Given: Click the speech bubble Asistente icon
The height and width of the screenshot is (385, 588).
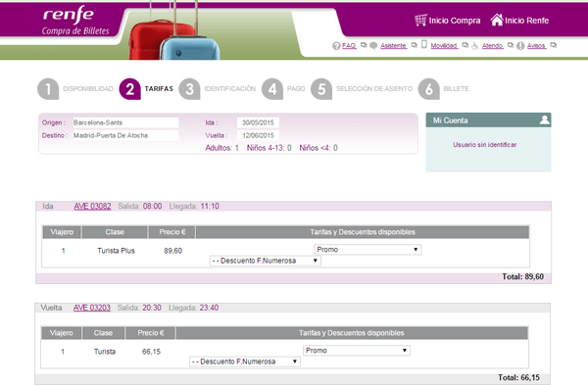Looking at the screenshot, I should (373, 46).
